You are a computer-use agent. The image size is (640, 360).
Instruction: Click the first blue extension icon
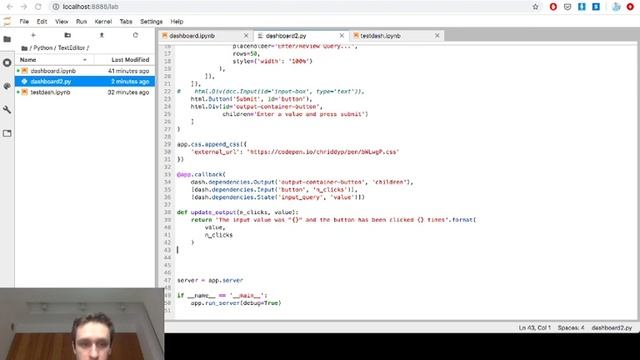[582, 7]
